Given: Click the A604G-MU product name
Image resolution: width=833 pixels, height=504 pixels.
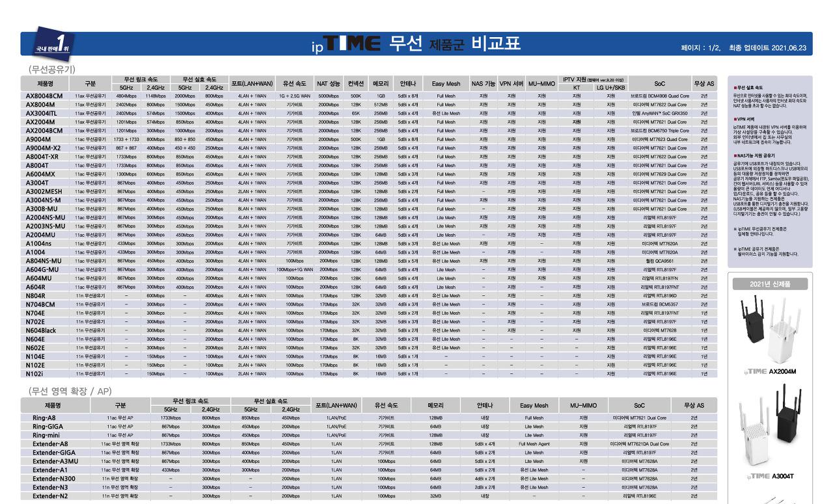Looking at the screenshot, I should 42,269.
